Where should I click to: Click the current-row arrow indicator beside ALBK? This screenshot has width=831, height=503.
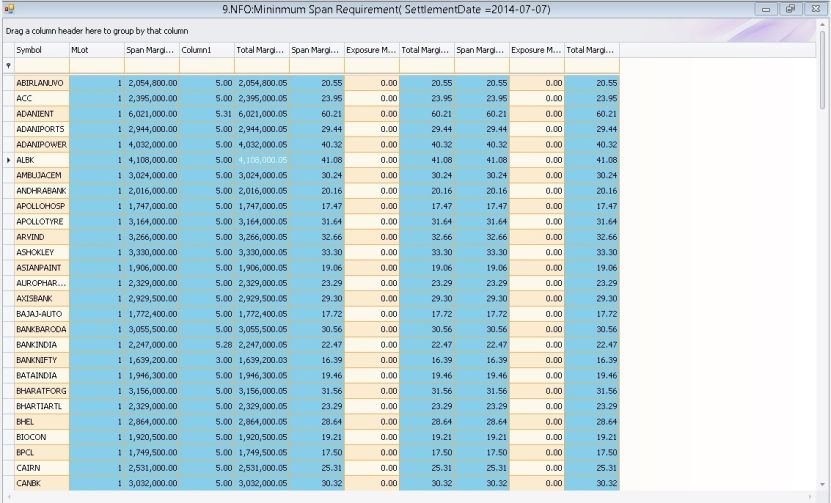8,160
